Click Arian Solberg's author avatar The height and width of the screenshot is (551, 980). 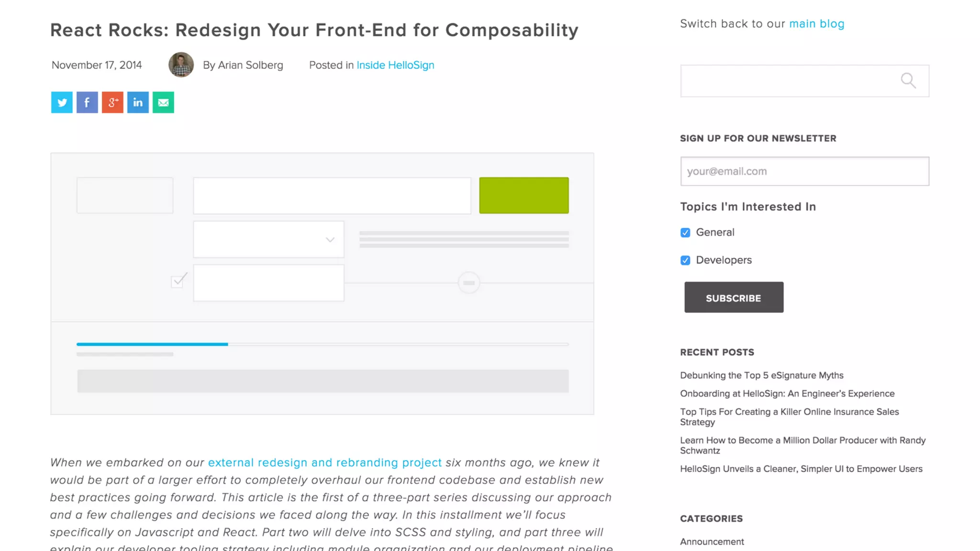[x=181, y=65]
